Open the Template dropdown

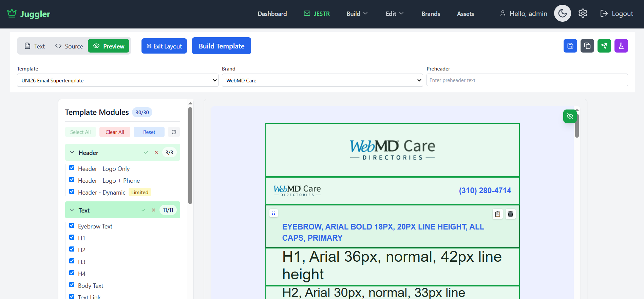(x=117, y=80)
